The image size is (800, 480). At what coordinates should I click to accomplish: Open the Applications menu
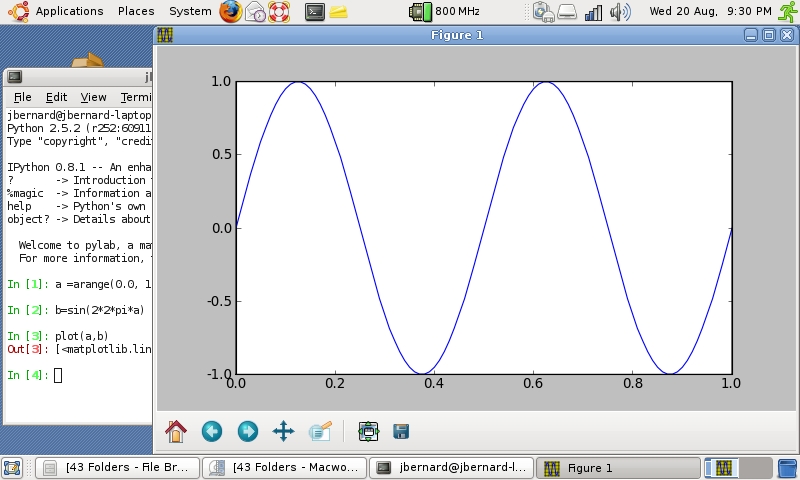click(x=69, y=12)
